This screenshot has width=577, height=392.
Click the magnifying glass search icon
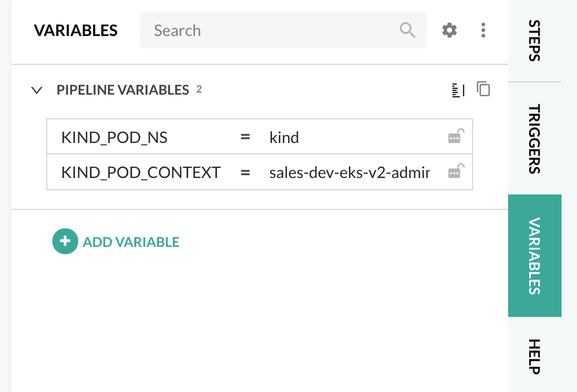[407, 30]
